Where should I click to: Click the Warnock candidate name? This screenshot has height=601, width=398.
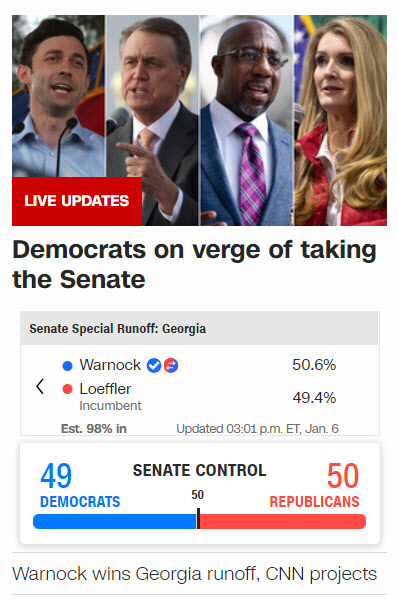pyautogui.click(x=110, y=365)
